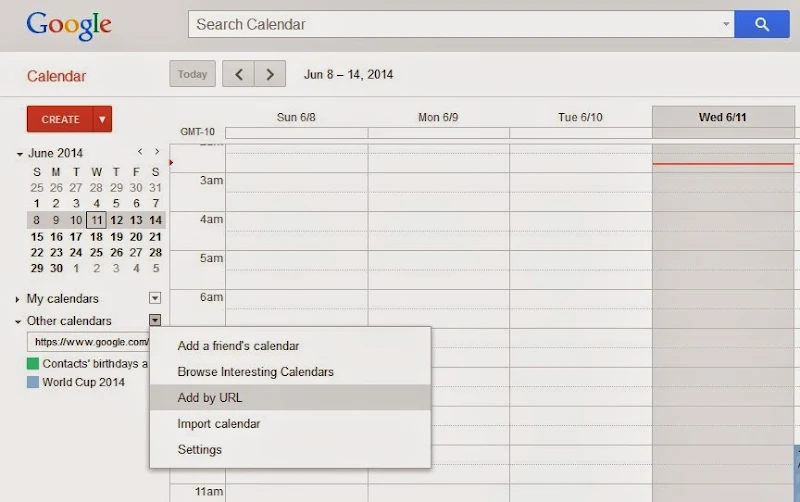
Task: Toggle Contacts' birthdays calendar green swatch
Action: (33, 363)
